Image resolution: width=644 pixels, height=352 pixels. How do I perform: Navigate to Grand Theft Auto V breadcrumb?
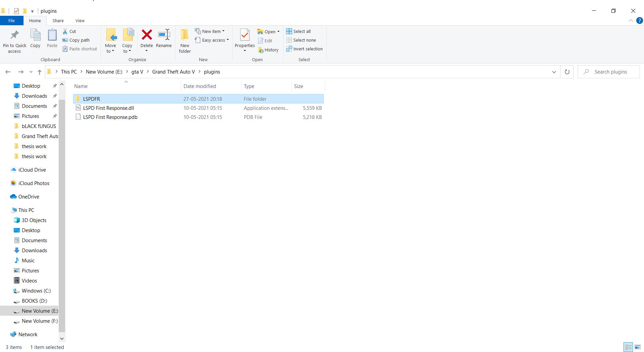[173, 72]
